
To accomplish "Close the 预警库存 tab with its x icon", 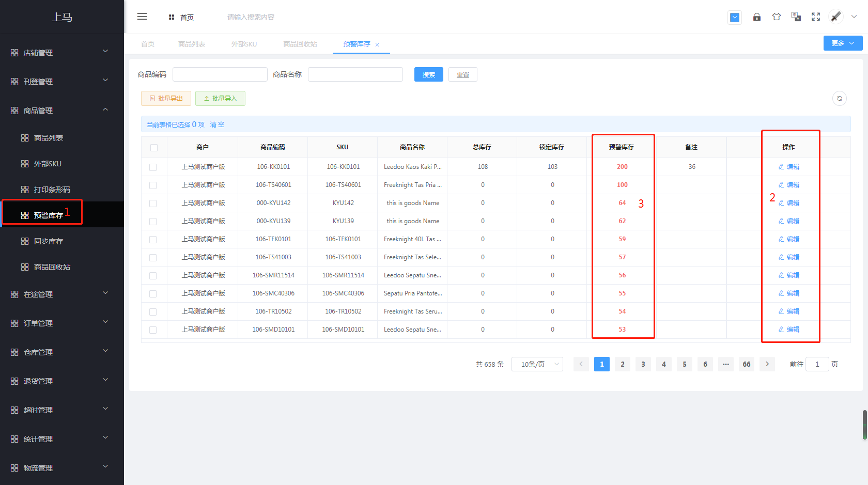I will tap(377, 45).
